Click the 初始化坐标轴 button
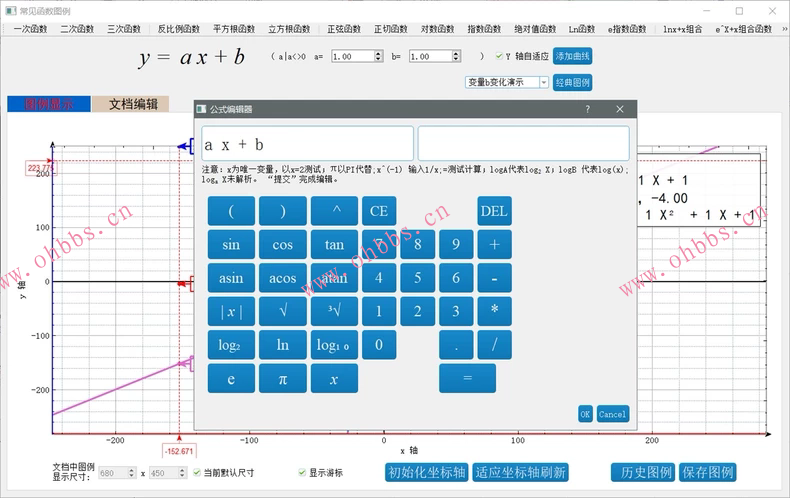 tap(427, 472)
